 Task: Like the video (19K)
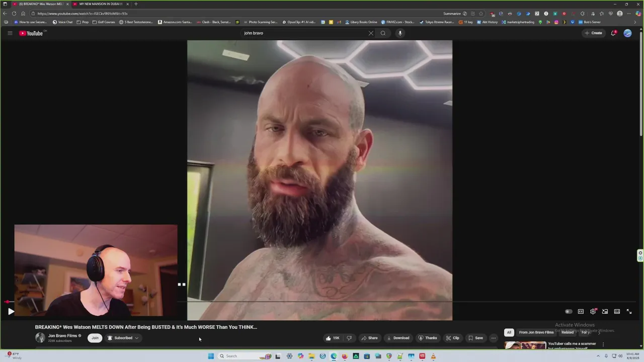[333, 338]
